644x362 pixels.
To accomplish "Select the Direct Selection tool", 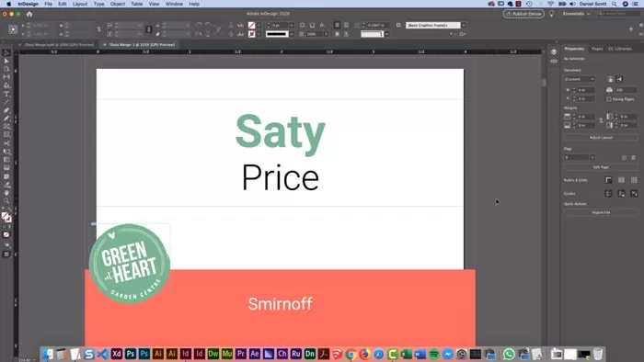I will click(x=6, y=61).
